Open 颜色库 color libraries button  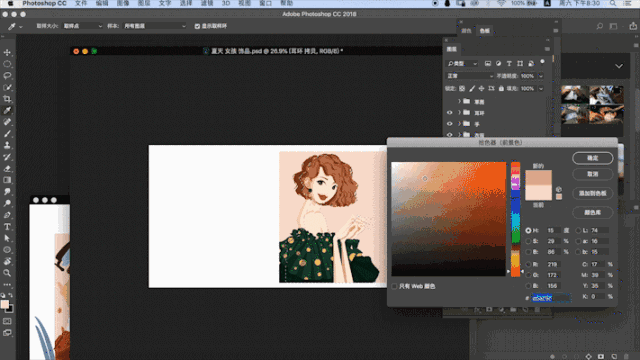coord(592,213)
